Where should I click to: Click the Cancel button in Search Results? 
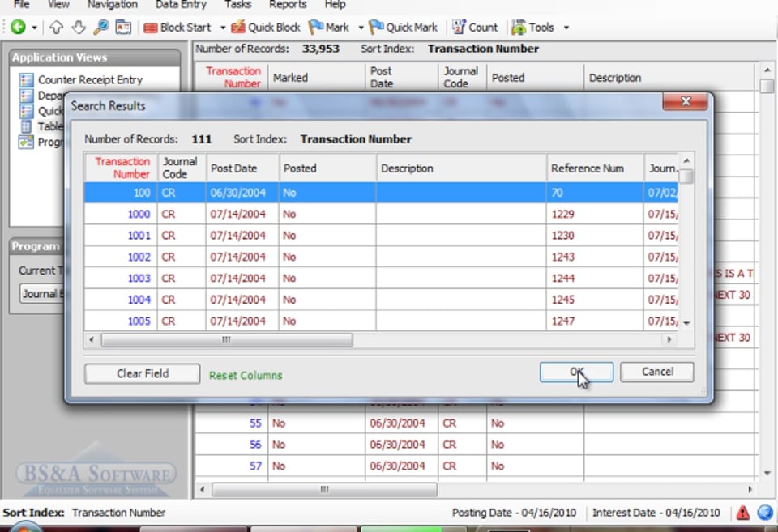[657, 372]
